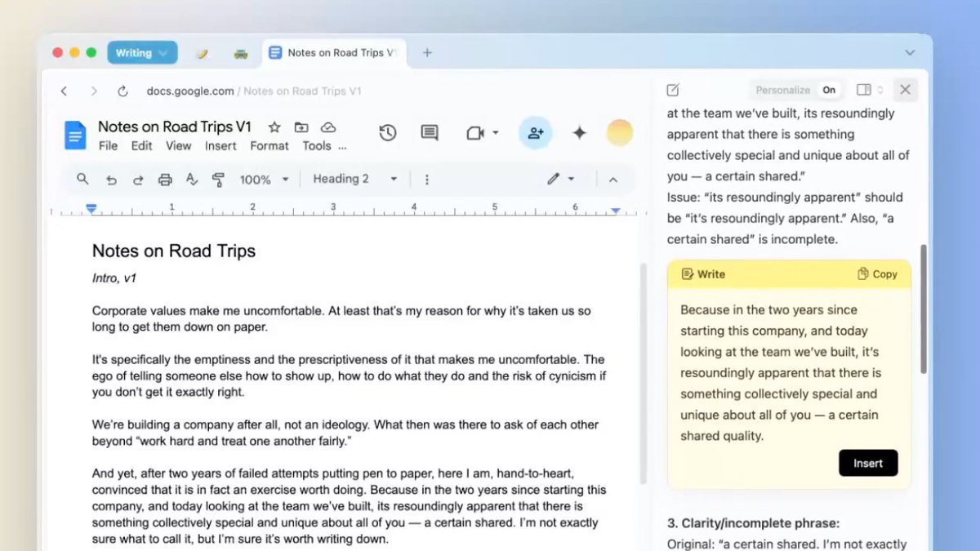Click the new chat compose icon

point(673,90)
